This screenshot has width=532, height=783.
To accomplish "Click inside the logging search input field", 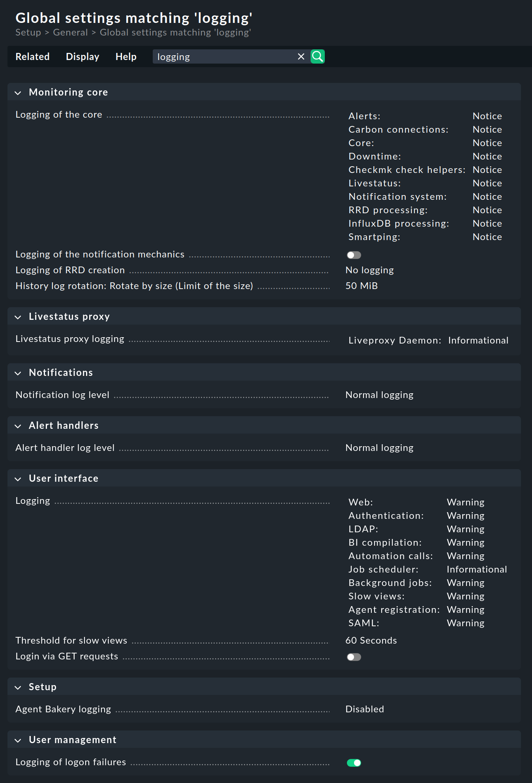I will coord(225,56).
